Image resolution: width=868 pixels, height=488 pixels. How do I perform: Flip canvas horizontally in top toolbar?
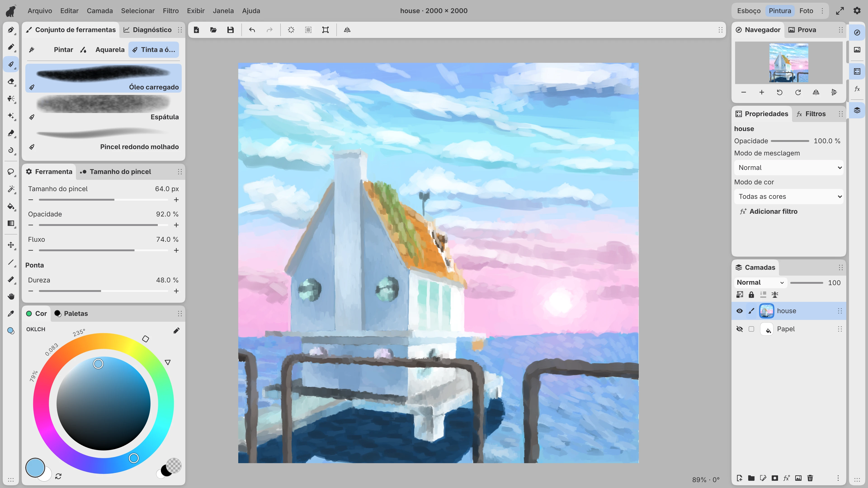tap(347, 30)
